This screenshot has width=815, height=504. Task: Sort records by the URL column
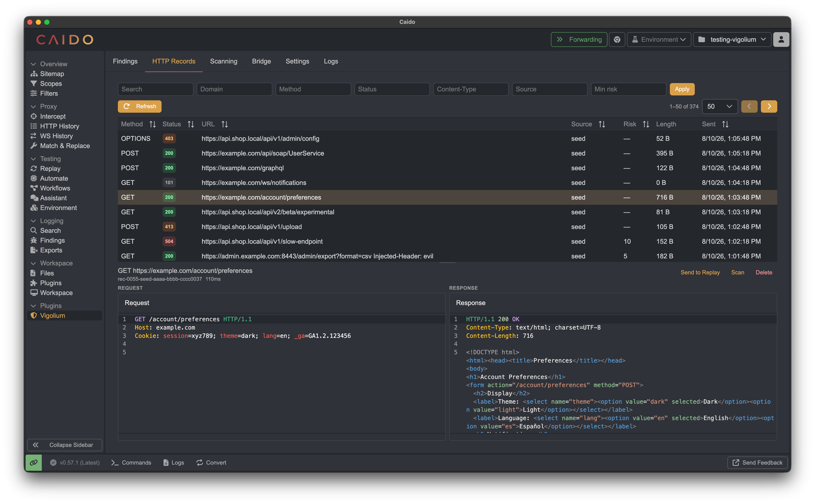225,124
